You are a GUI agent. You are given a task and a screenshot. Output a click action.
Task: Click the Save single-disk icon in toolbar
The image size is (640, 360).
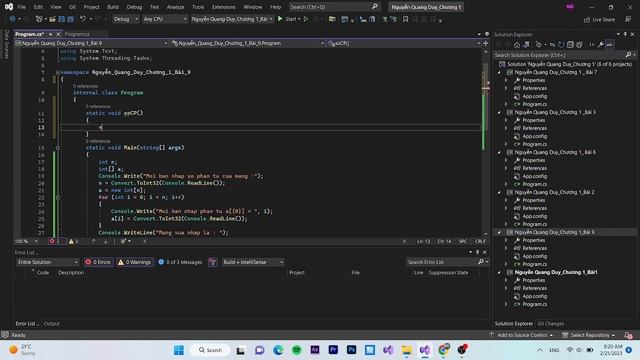click(62, 19)
